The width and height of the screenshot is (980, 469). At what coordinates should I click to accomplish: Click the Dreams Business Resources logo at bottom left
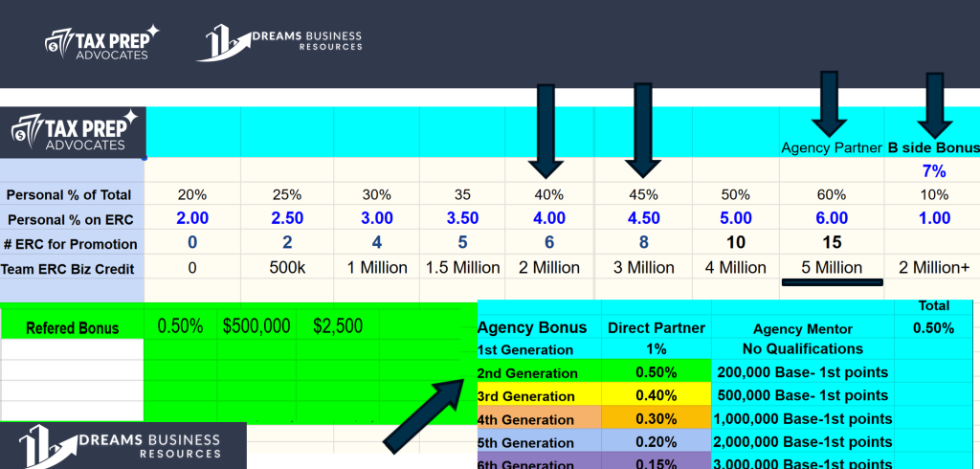[122, 446]
